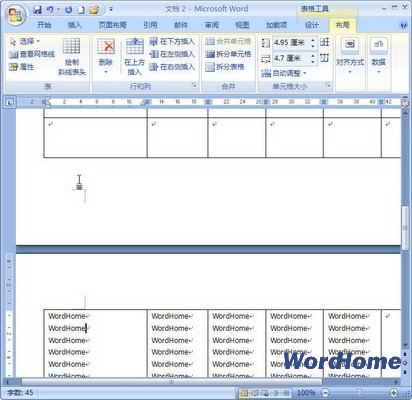This screenshot has height=400, width=412.
Task: Open the 引用 tab
Action: click(150, 25)
